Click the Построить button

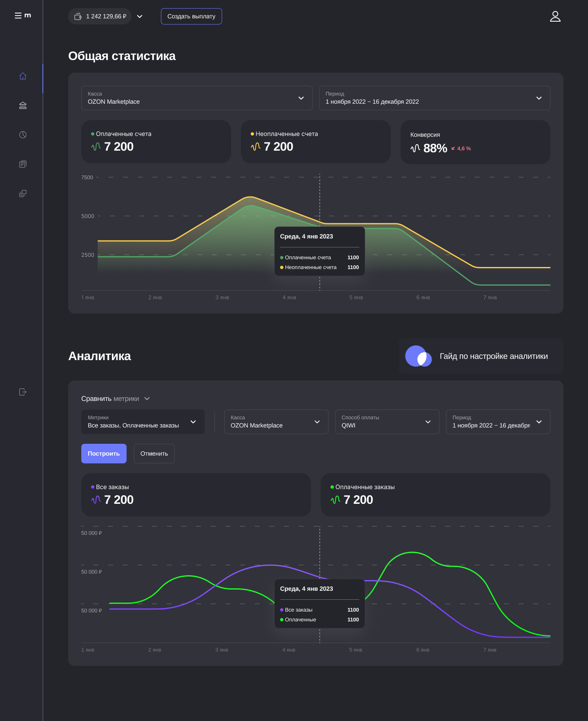coord(104,454)
